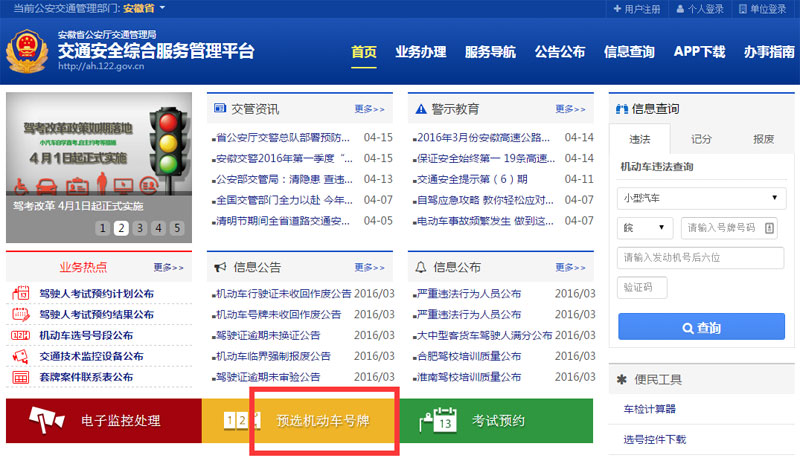Open 大中型客货车驾驶人满分公布 entry

tap(485, 336)
